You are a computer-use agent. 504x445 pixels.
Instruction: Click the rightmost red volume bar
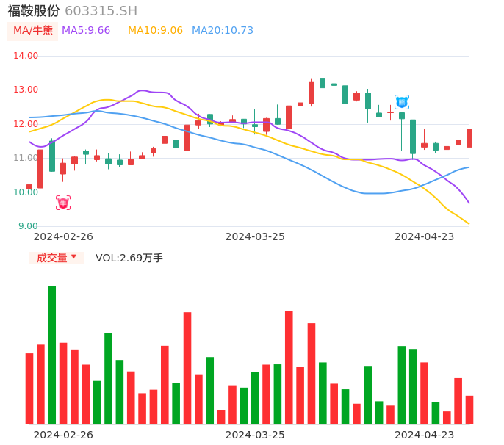(469, 410)
